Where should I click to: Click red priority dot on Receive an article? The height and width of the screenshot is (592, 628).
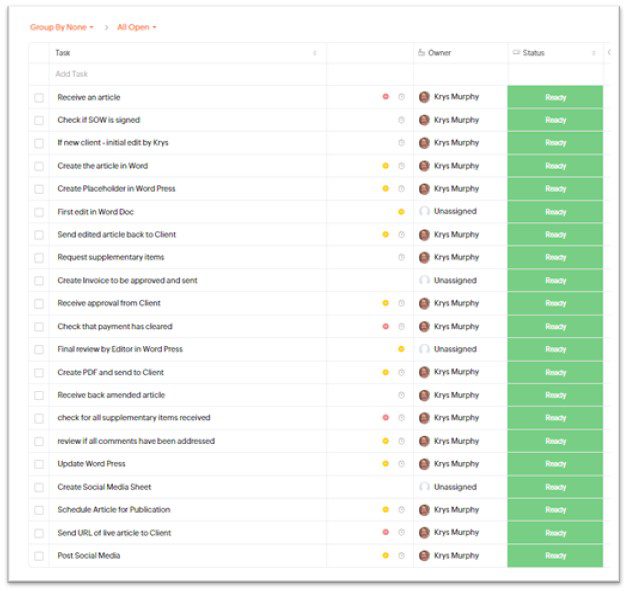[386, 97]
